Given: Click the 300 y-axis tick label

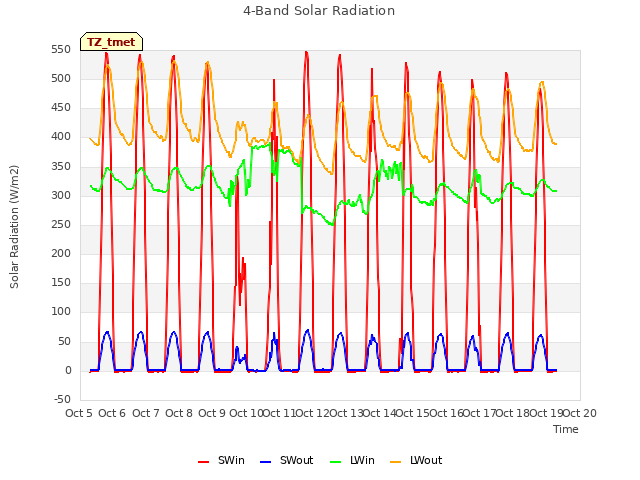Looking at the screenshot, I should tap(61, 195).
